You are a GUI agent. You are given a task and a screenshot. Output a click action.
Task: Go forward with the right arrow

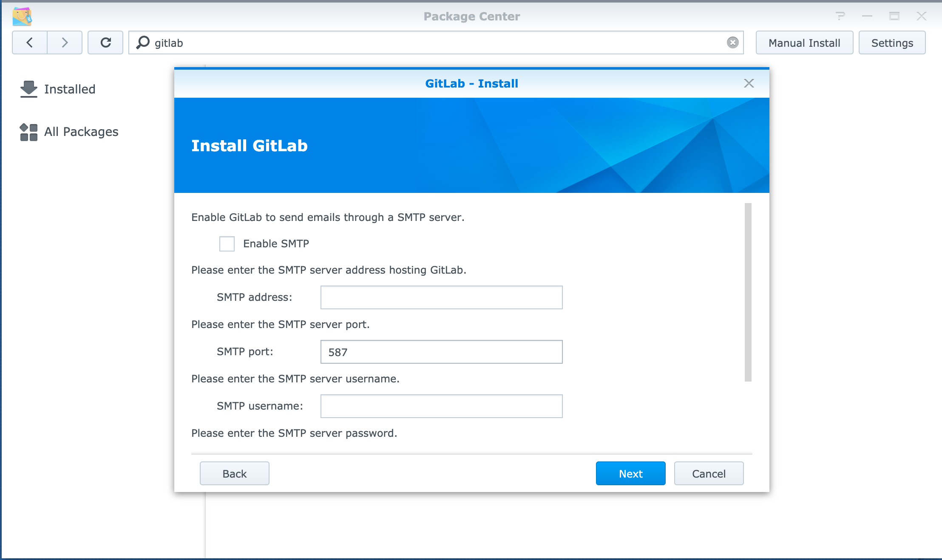(65, 42)
